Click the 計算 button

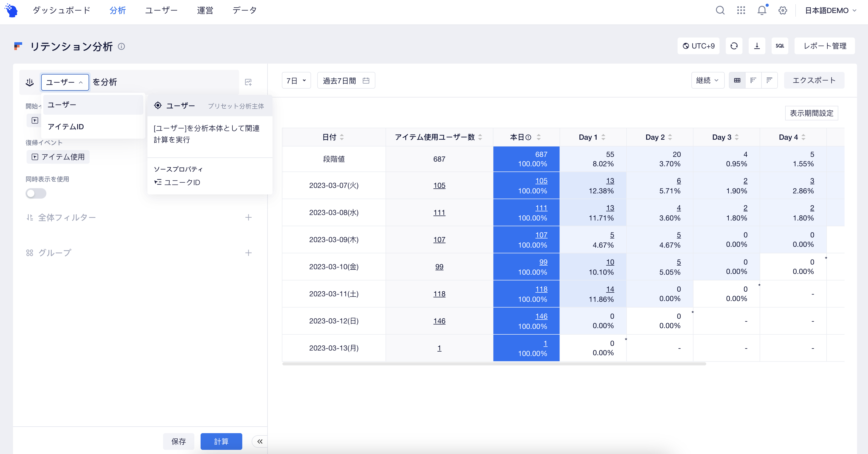(x=221, y=441)
